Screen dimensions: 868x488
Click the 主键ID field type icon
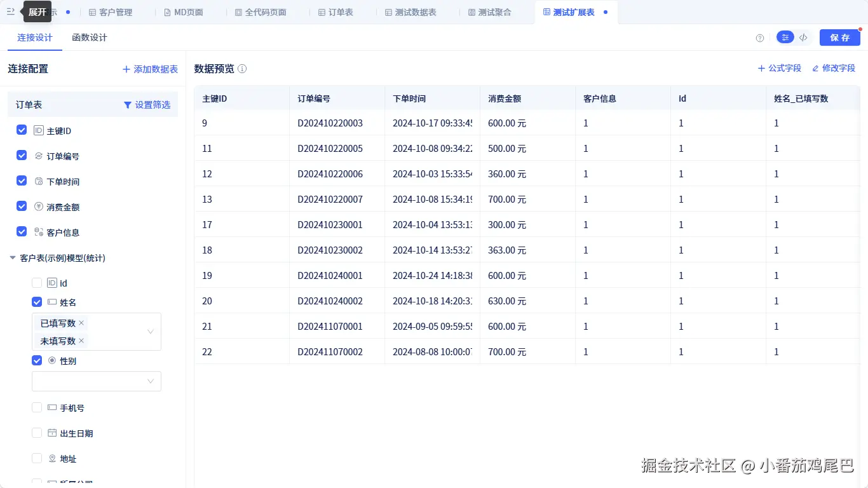(39, 130)
